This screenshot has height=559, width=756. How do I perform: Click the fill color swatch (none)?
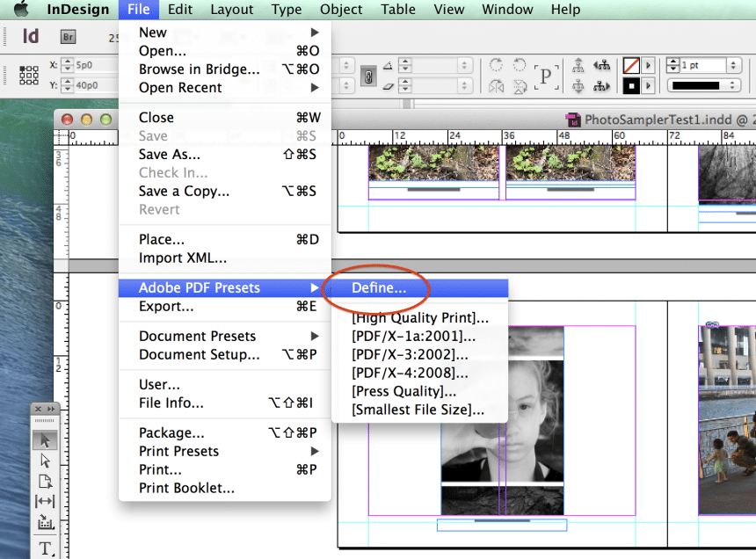(x=631, y=65)
